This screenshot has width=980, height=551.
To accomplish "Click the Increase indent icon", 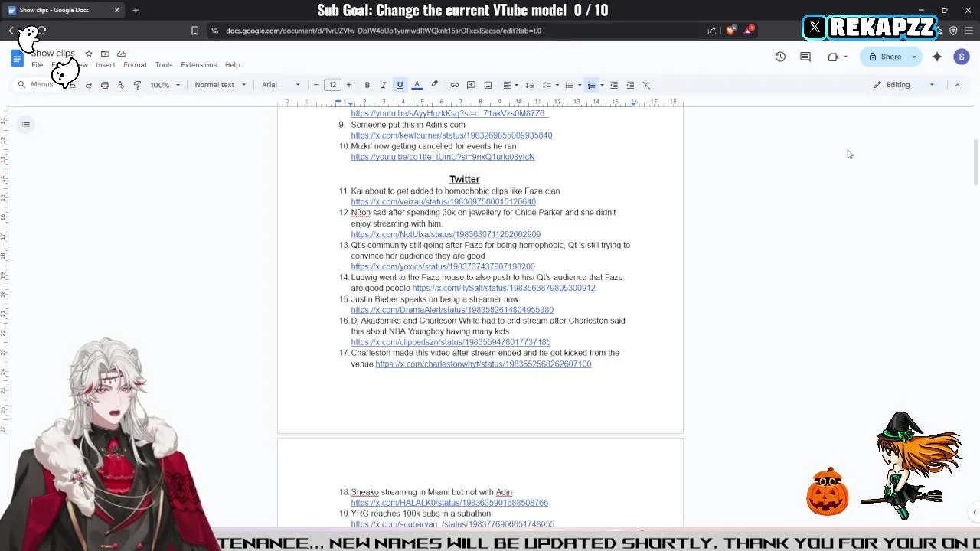I will coord(630,85).
